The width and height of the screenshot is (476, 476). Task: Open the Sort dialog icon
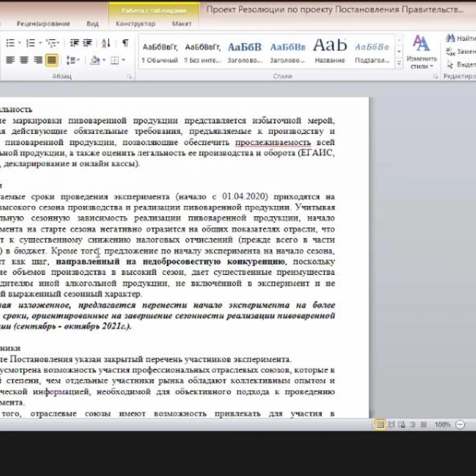(x=106, y=43)
